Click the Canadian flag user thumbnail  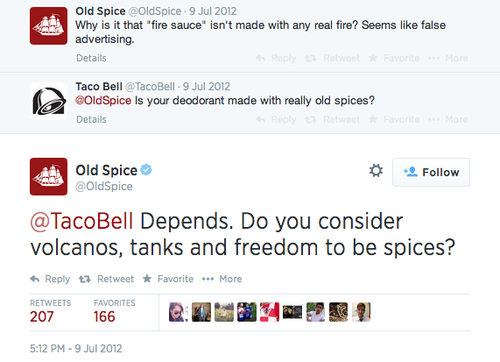tap(270, 312)
